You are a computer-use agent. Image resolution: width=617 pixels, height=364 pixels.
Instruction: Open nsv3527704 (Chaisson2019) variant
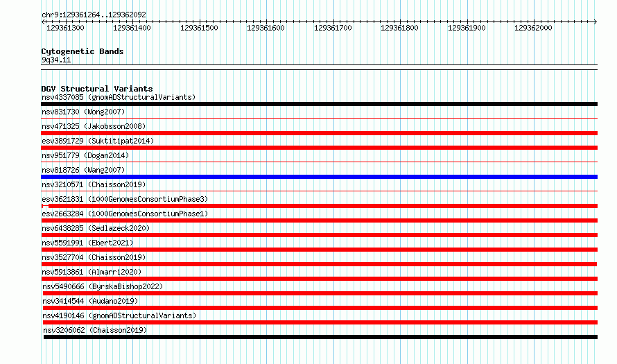[x=94, y=257]
